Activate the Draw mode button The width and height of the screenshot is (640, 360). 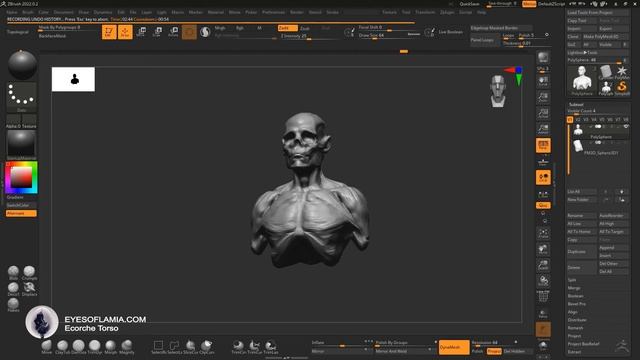pyautogui.click(x=125, y=32)
